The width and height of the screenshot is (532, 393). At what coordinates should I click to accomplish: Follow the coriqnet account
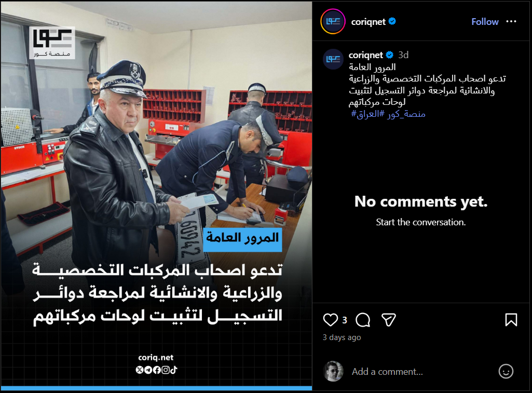[485, 22]
